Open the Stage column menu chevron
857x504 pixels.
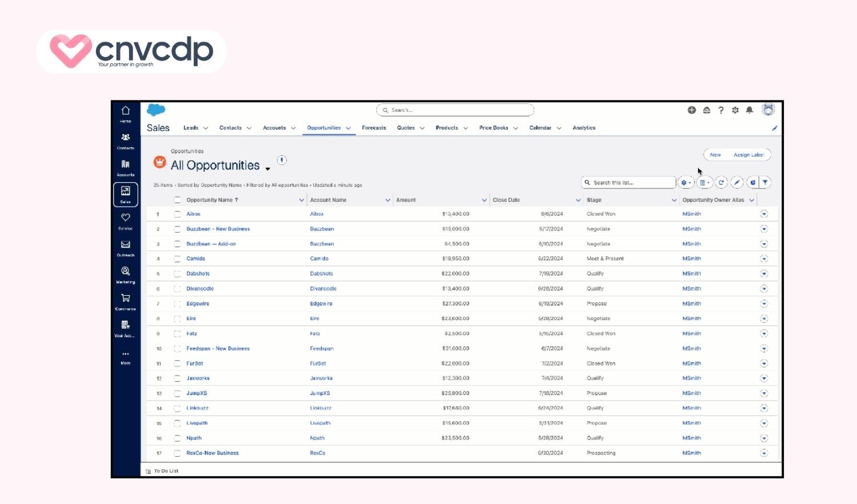(674, 200)
